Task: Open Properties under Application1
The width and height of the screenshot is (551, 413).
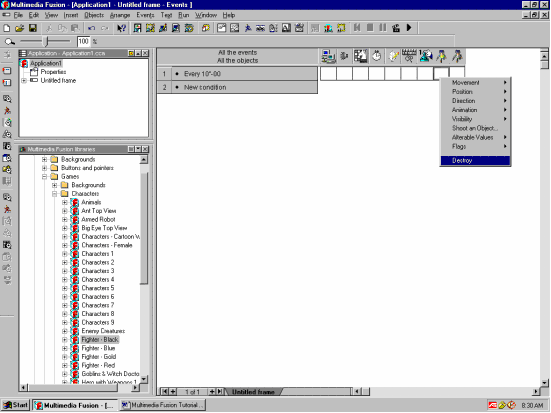Action: 53,72
